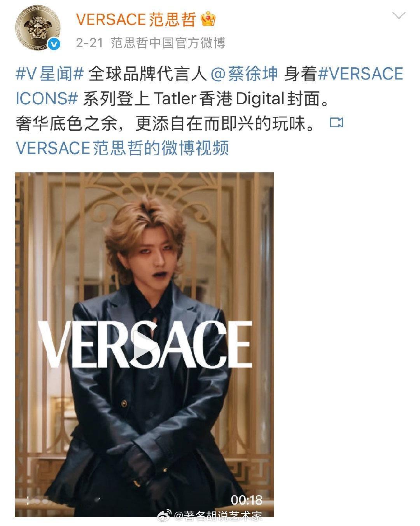This screenshot has width=420, height=526.
Task: Open the VERSACE范思哲 username
Action: [x=136, y=19]
